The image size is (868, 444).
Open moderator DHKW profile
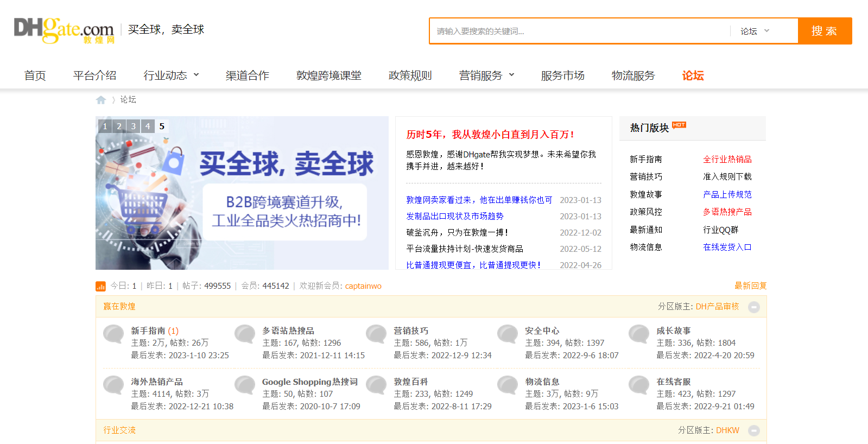tap(727, 430)
